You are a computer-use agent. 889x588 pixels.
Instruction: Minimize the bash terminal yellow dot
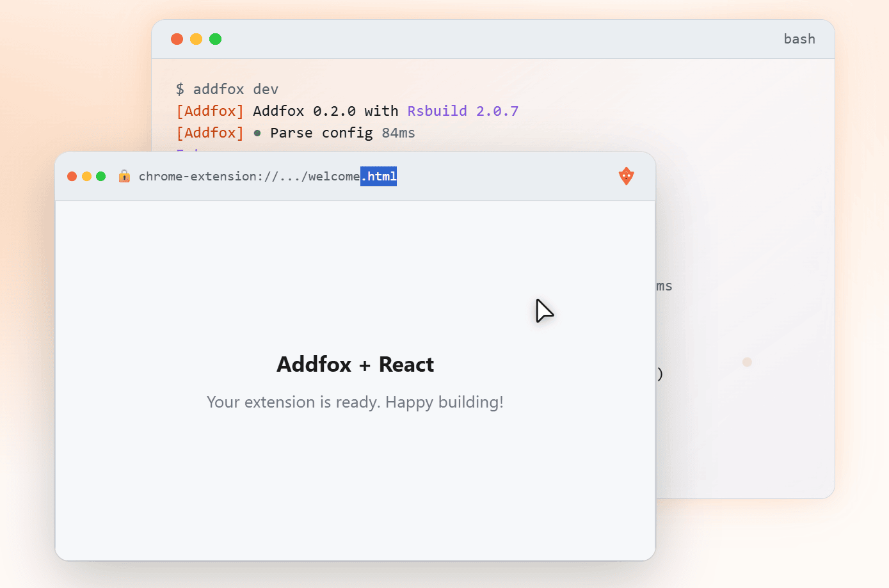pos(196,39)
